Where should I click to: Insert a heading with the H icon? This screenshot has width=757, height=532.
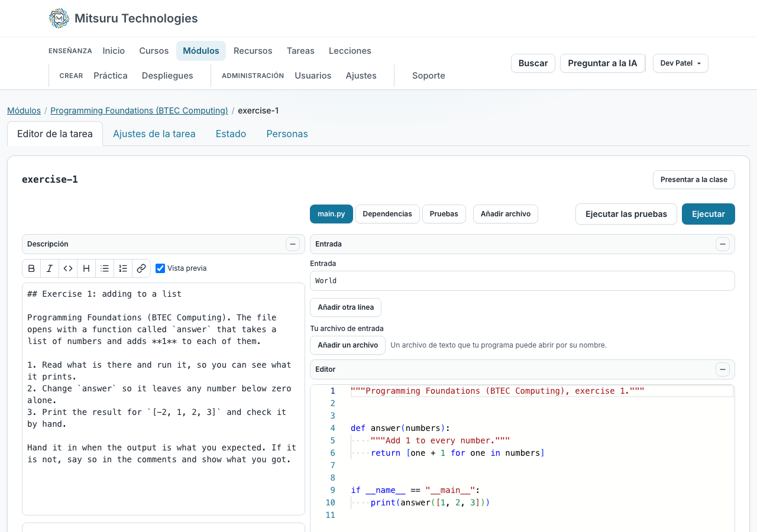click(86, 268)
